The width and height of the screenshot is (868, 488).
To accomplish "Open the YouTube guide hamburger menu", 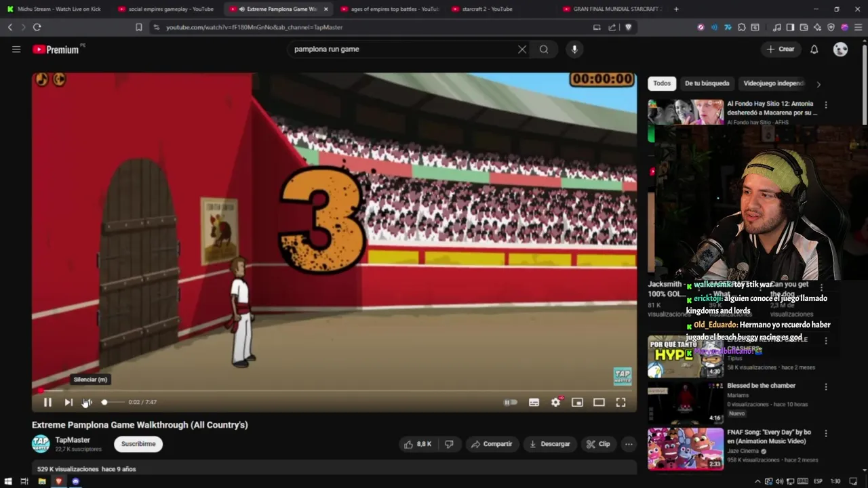I will (16, 49).
